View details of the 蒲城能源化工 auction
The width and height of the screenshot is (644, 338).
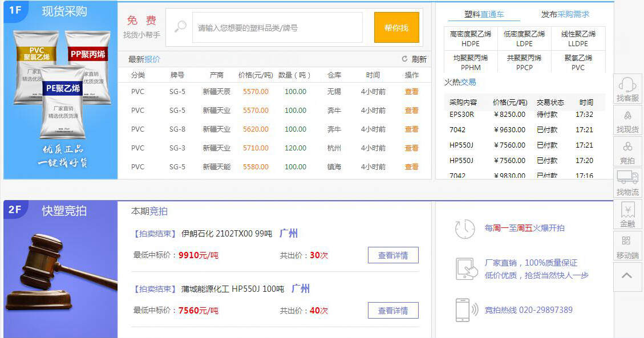point(393,311)
